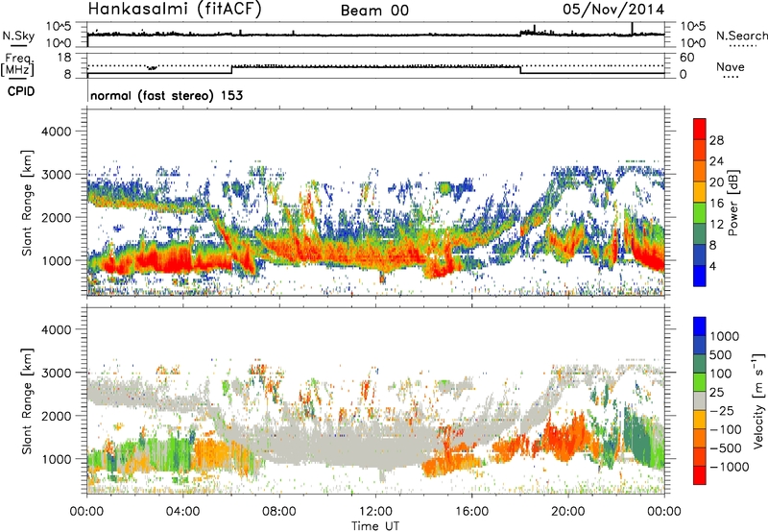Image resolution: width=768 pixels, height=532 pixels.
Task: Click the noise spike near 22:40 in N.Sky panel
Action: click(x=632, y=29)
